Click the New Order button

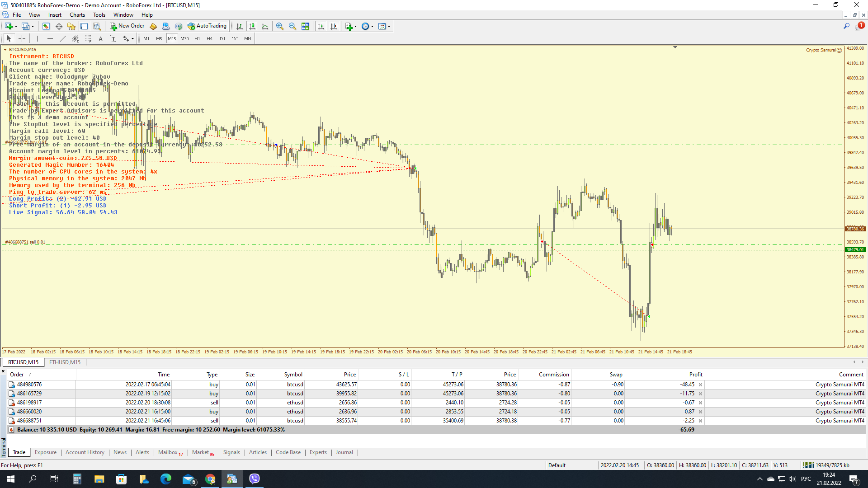[127, 26]
